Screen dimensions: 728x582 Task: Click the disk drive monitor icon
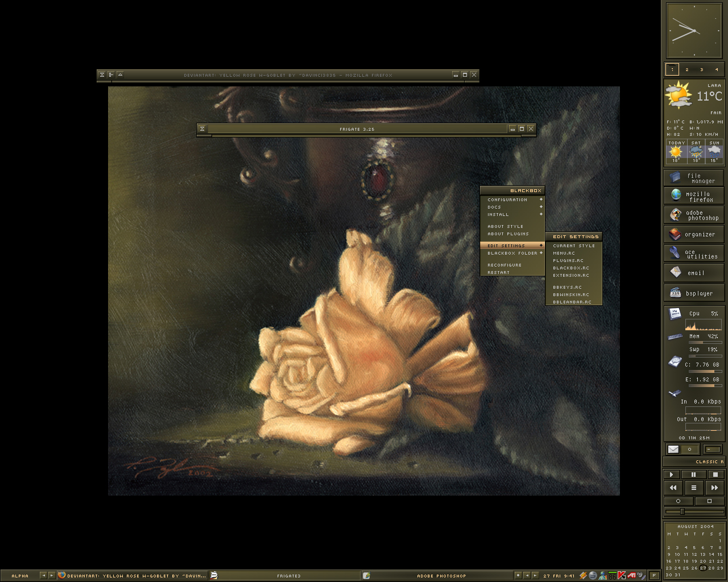pos(675,361)
